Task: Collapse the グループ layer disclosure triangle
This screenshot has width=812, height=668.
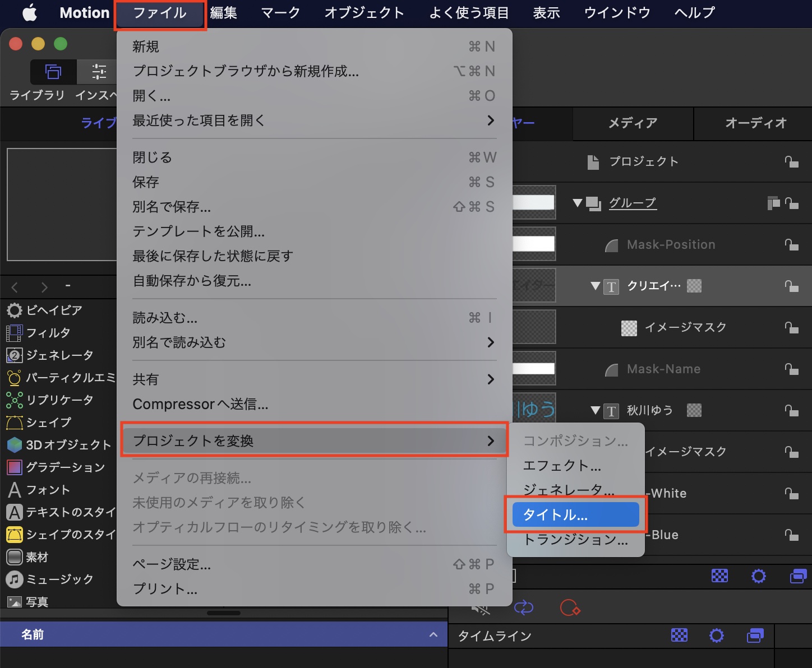Action: 577,203
